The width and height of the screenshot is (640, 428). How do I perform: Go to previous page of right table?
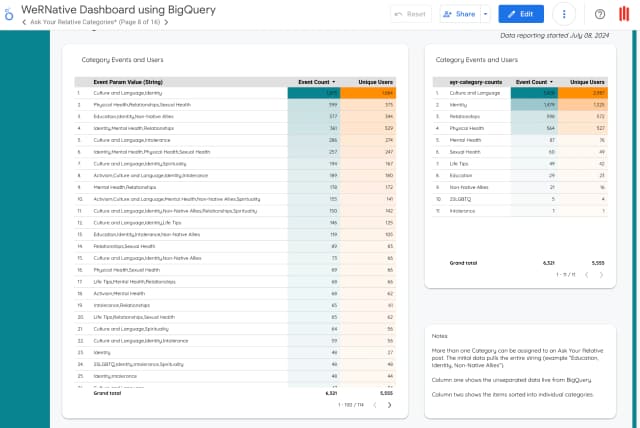[x=587, y=275]
